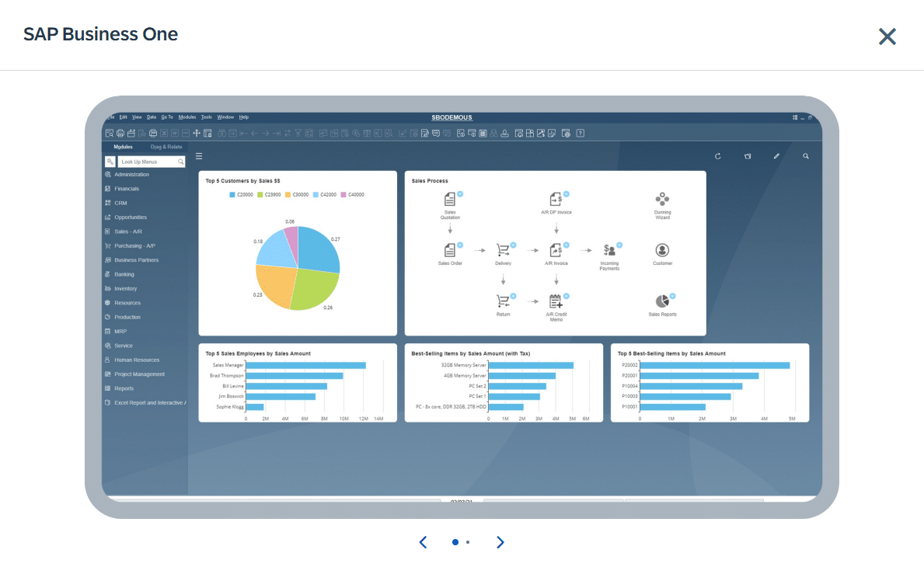Viewport: 924px width, 588px height.
Task: Click the Filter funnel toolbar icon
Action: click(298, 133)
